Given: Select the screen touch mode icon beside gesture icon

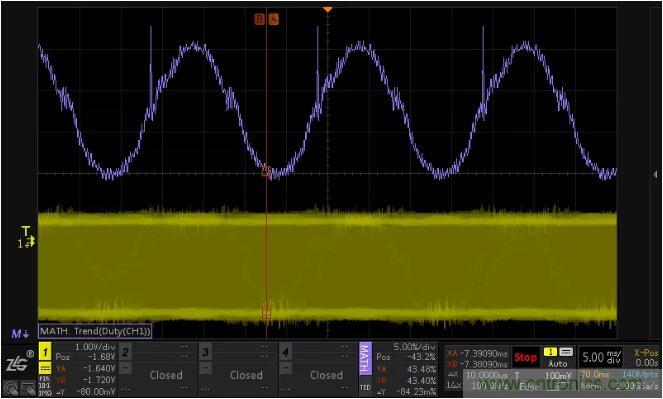Looking at the screenshot, I should pos(28,387).
